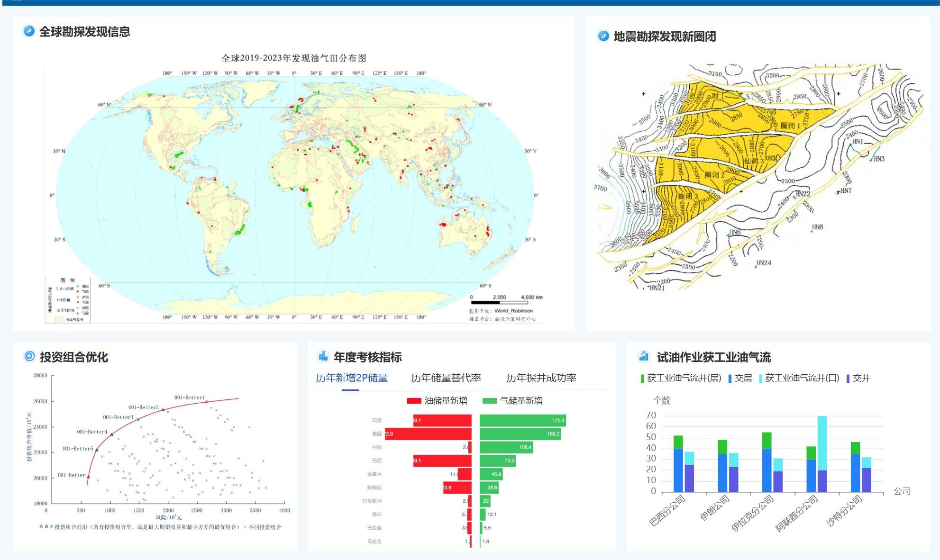Click the 年度考核指标 panel title
Image resolution: width=940 pixels, height=560 pixels.
[x=368, y=357]
